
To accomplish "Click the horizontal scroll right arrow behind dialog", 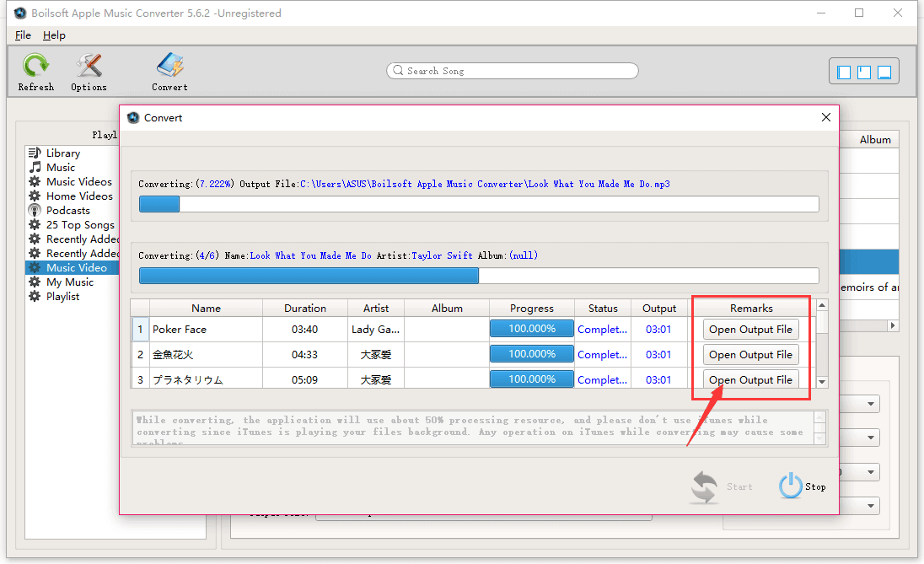I will 893,325.
